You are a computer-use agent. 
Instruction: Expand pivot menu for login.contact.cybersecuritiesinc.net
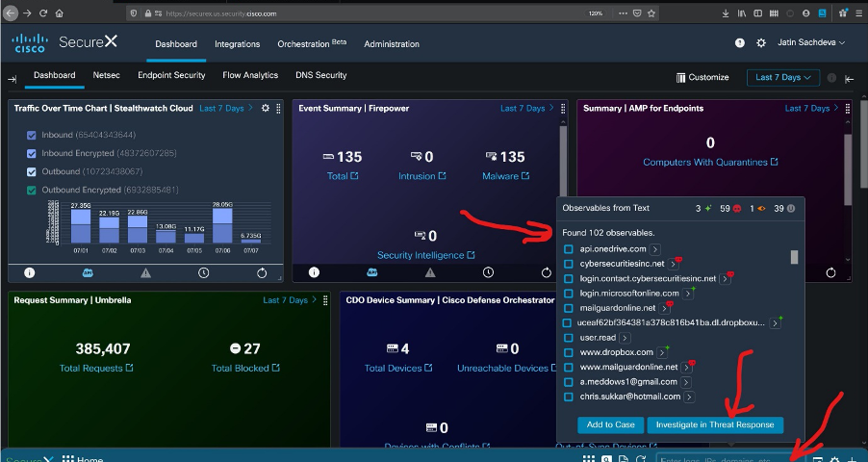pos(724,278)
